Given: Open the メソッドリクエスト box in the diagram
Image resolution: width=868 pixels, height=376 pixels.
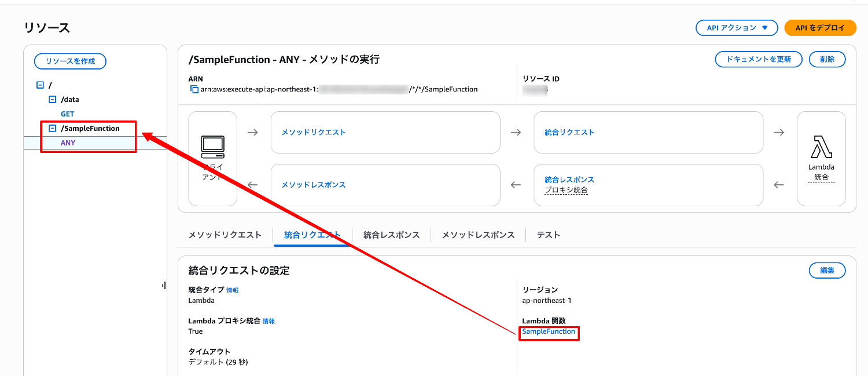Looking at the screenshot, I should click(385, 132).
